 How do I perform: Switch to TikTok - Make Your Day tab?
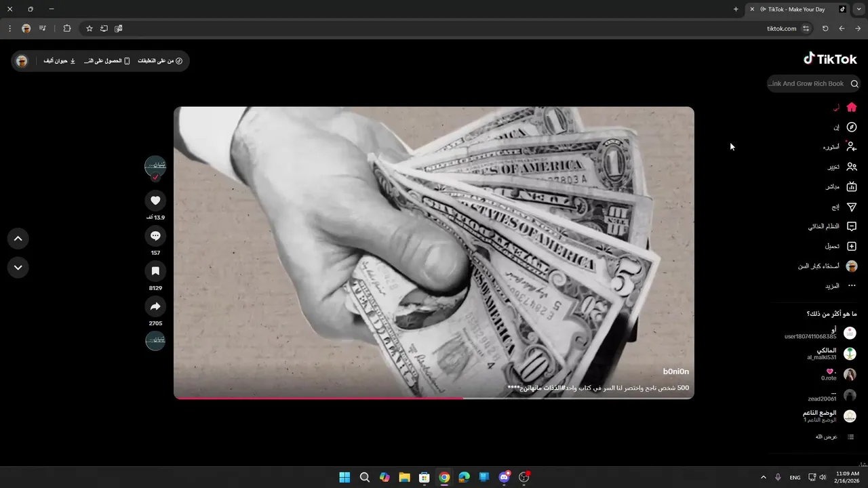point(797,9)
